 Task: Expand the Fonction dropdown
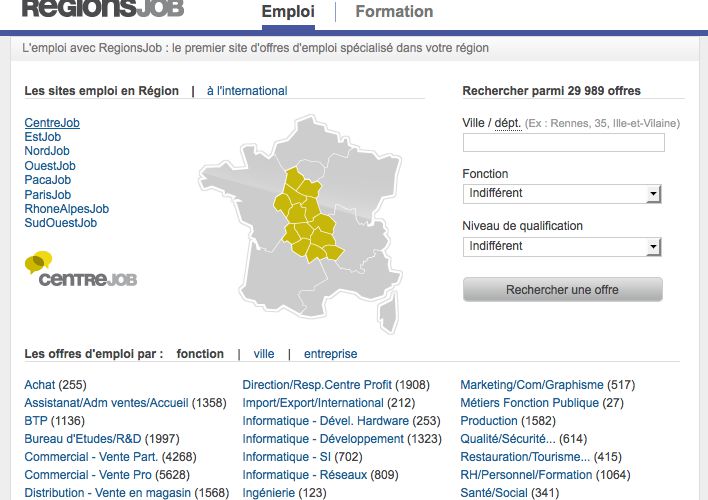click(x=562, y=193)
